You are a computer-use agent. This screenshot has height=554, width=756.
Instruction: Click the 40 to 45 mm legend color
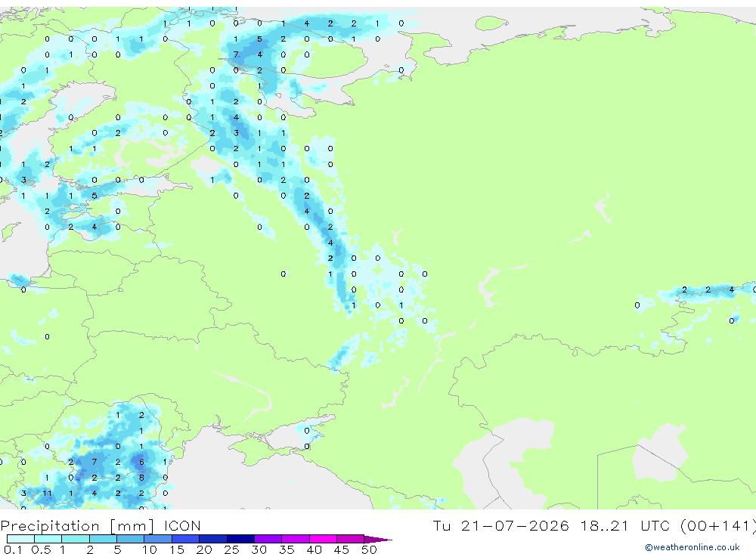point(323,539)
